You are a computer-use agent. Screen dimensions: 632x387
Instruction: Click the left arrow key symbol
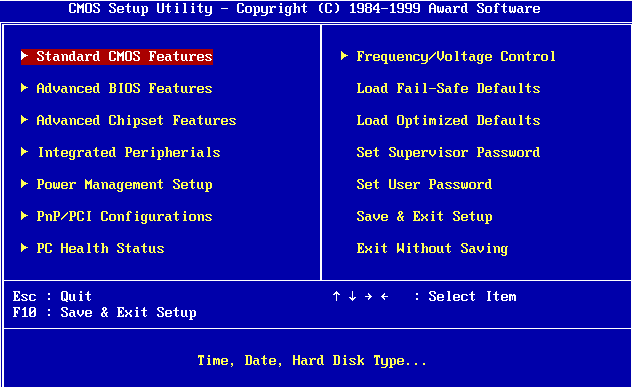[385, 297]
